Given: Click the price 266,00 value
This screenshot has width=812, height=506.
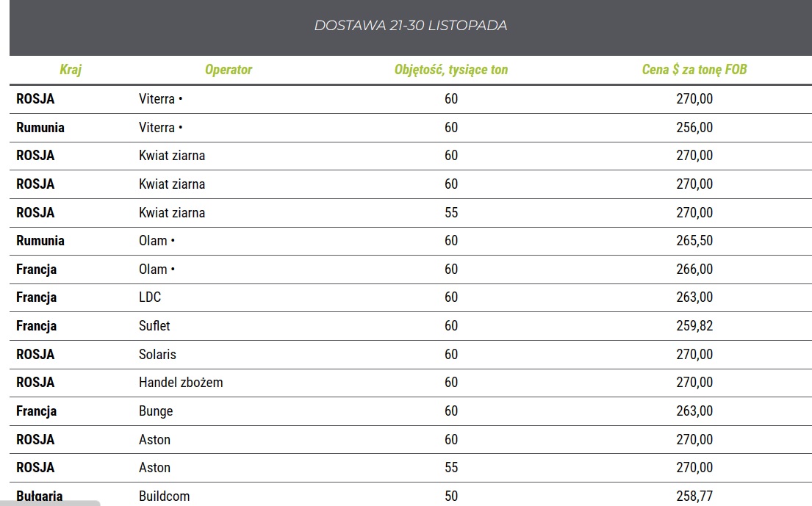Looking at the screenshot, I should (x=694, y=269).
